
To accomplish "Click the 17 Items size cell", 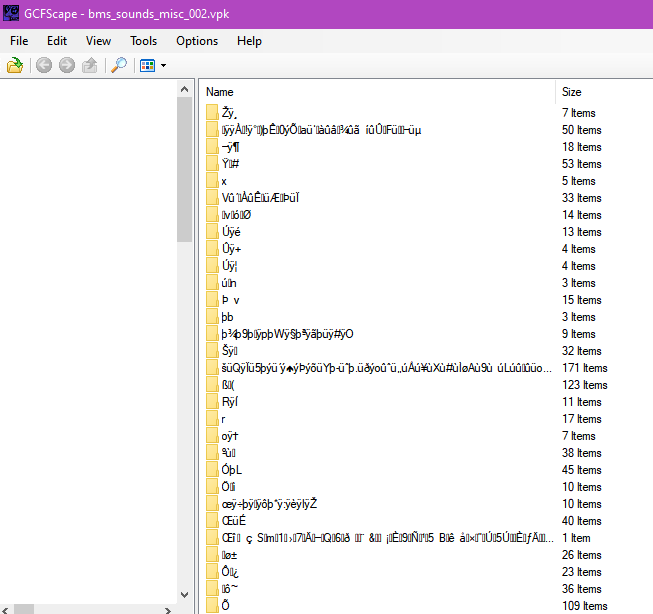I will (582, 419).
